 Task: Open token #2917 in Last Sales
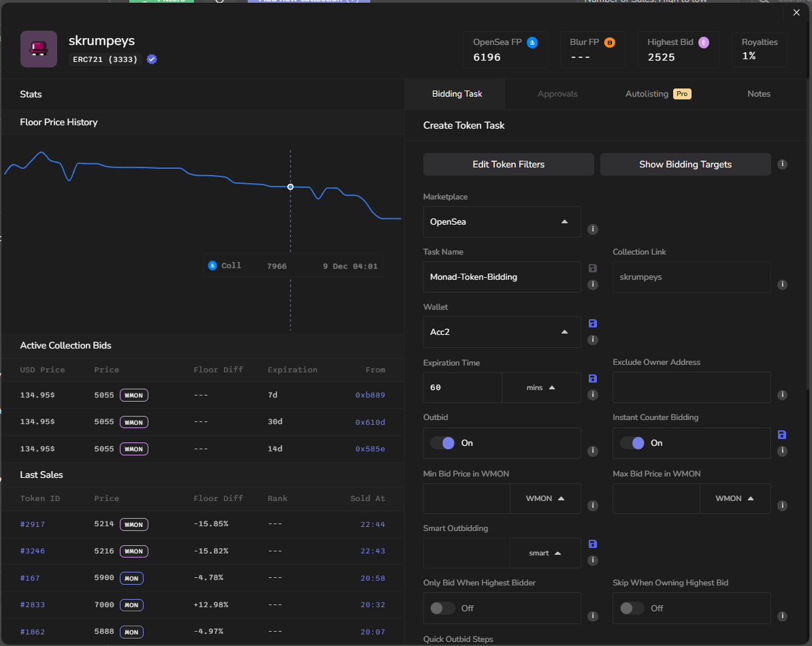[33, 524]
